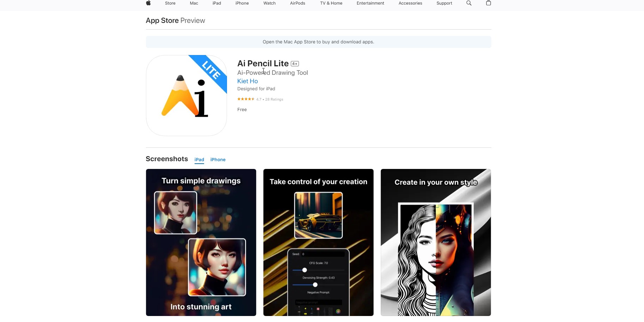
Task: Click the 'Open the Mac App Store' banner
Action: (x=318, y=42)
